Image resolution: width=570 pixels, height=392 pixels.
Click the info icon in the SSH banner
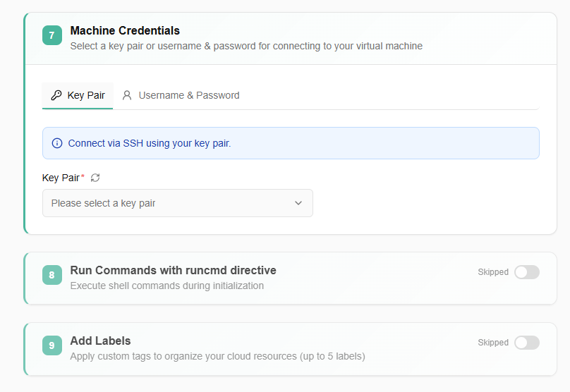click(x=57, y=143)
